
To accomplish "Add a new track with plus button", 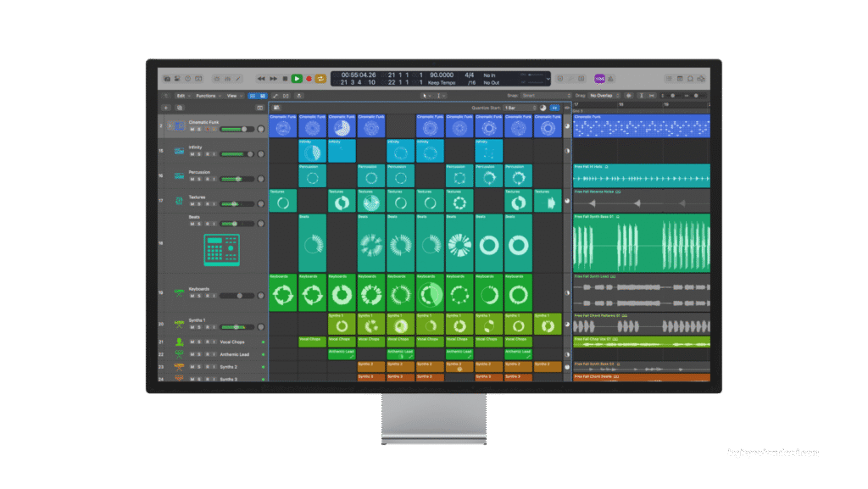I will pyautogui.click(x=165, y=108).
